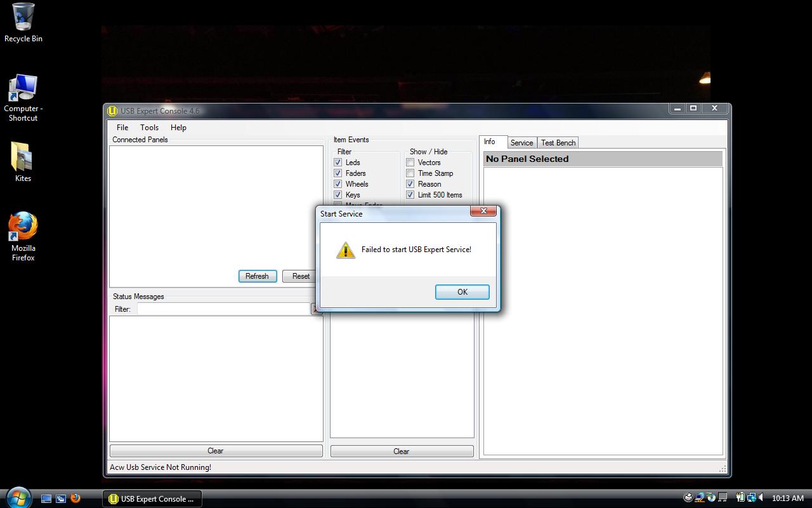Image resolution: width=812 pixels, height=508 pixels.
Task: Enable the Time Stamp checkbox
Action: [x=410, y=173]
